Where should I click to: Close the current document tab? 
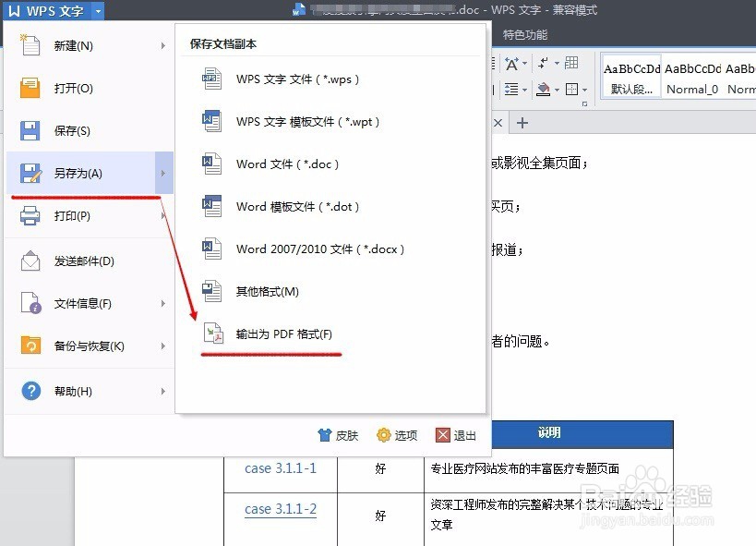(x=498, y=123)
